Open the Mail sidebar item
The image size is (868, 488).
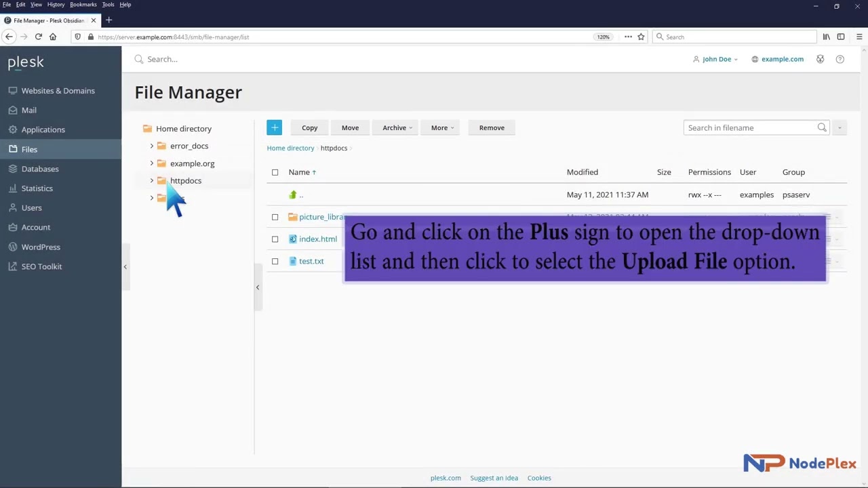(x=28, y=110)
